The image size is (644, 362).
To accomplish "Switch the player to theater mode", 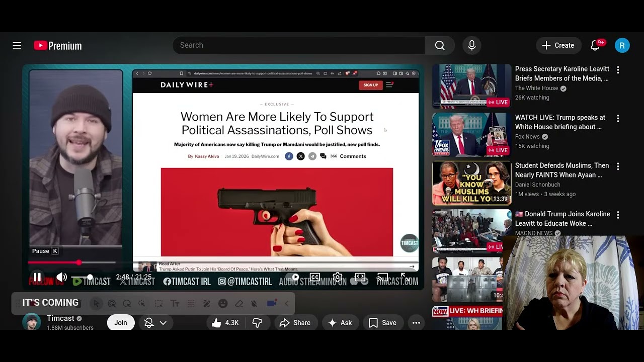I will [360, 277].
